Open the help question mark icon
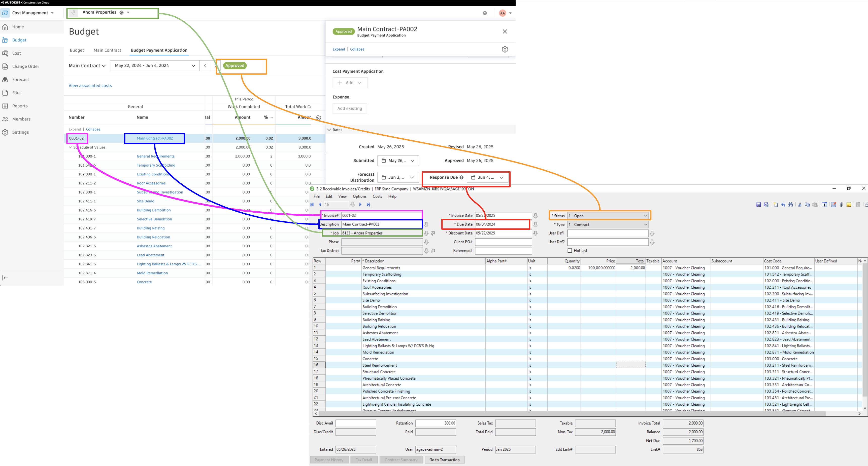868x466 pixels. 485,13
